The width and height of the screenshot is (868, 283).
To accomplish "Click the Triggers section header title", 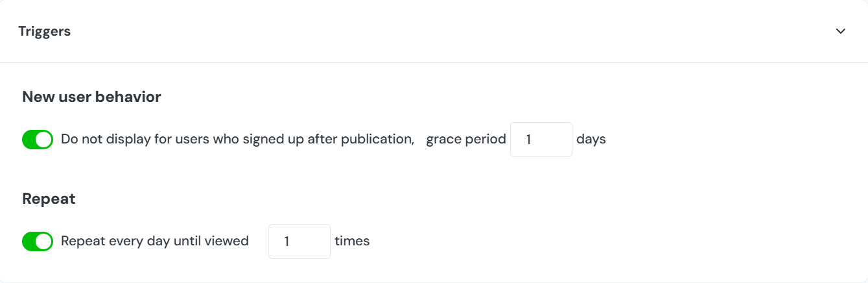I will pos(44,31).
